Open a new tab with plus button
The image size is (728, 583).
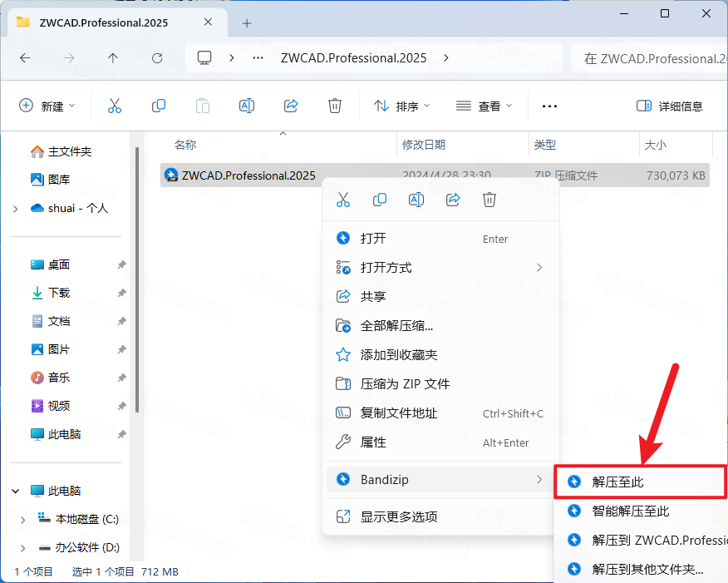[x=246, y=22]
